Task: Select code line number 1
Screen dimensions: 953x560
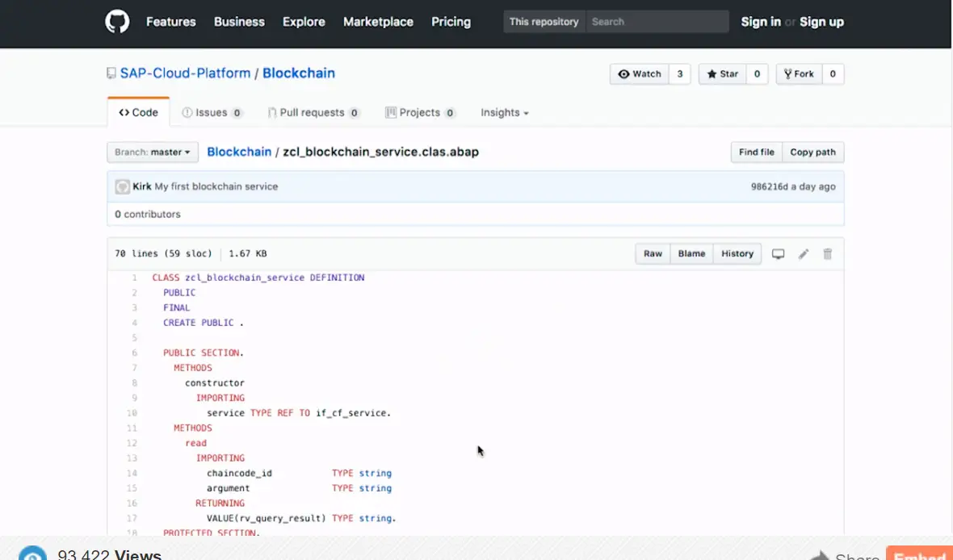Action: coord(134,278)
